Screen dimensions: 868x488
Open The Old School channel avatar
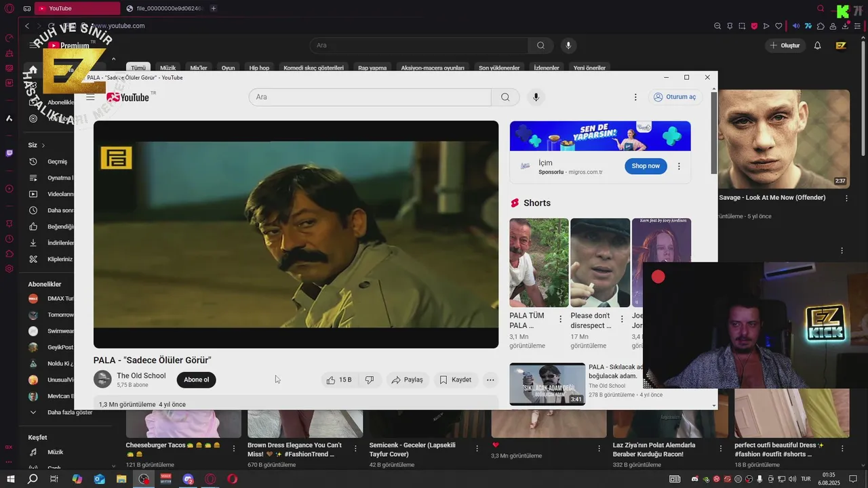[x=102, y=380]
